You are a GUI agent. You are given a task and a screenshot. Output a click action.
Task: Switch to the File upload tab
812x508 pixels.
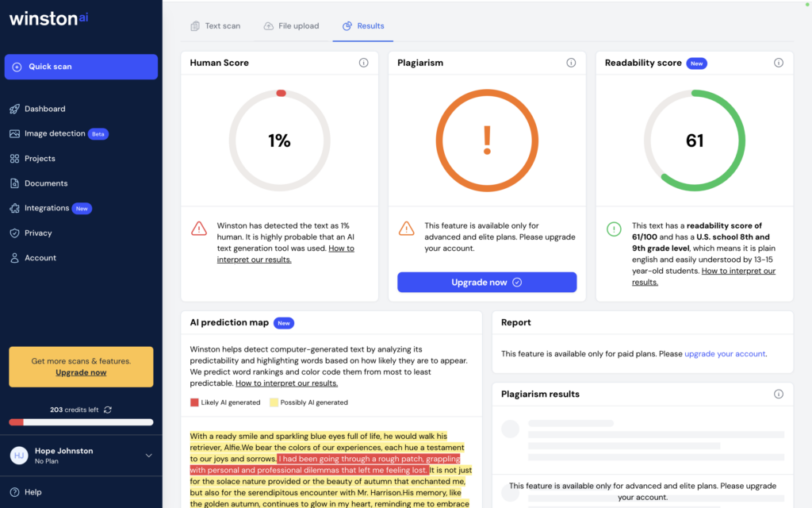[292, 25]
